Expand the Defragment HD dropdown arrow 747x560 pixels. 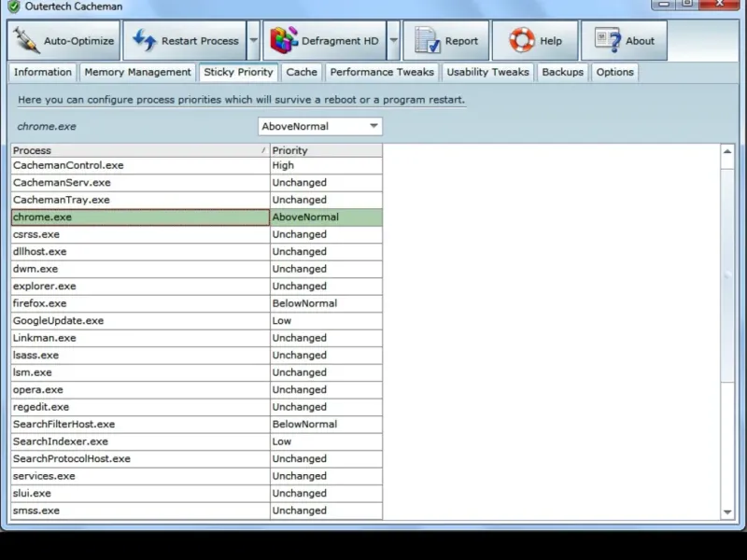393,41
